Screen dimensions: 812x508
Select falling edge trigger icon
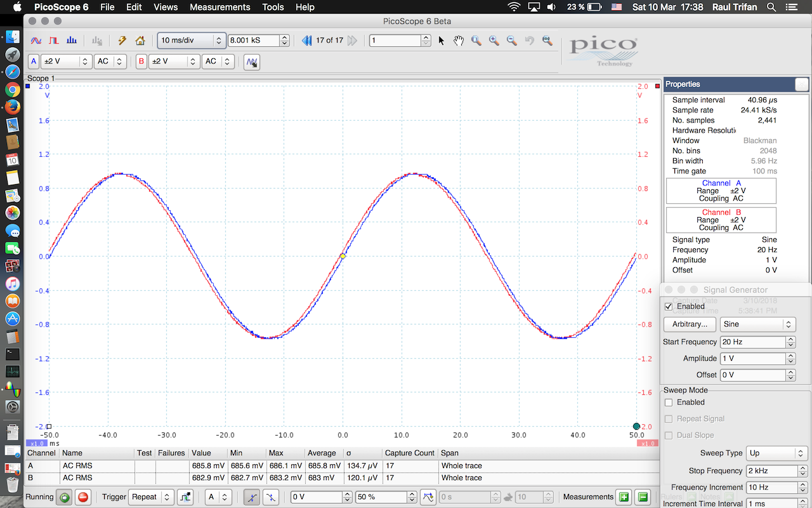click(271, 497)
